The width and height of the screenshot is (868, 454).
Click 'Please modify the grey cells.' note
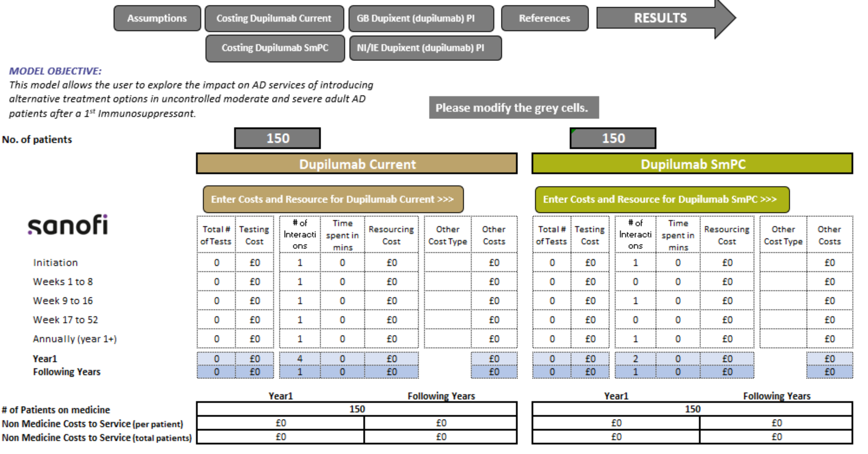pos(514,108)
